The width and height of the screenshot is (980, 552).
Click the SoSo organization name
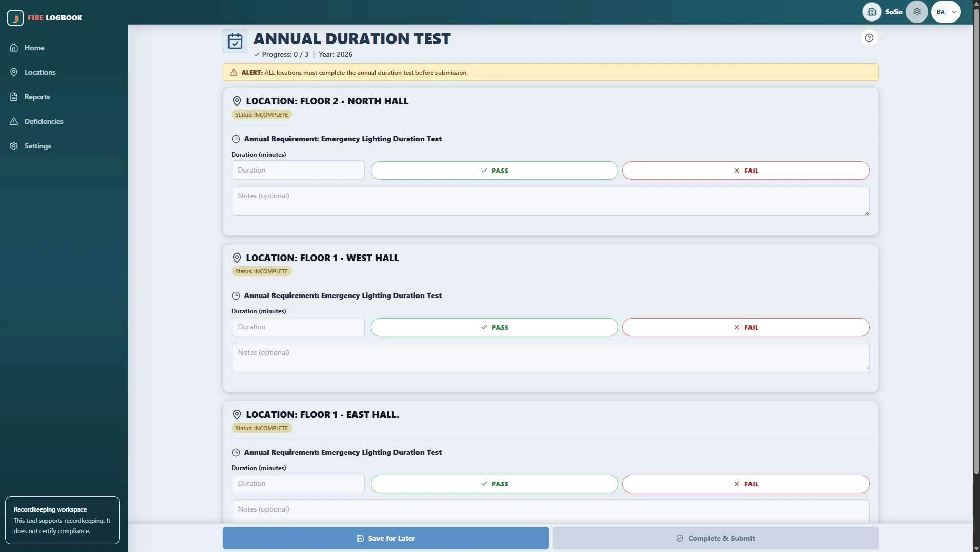[893, 12]
